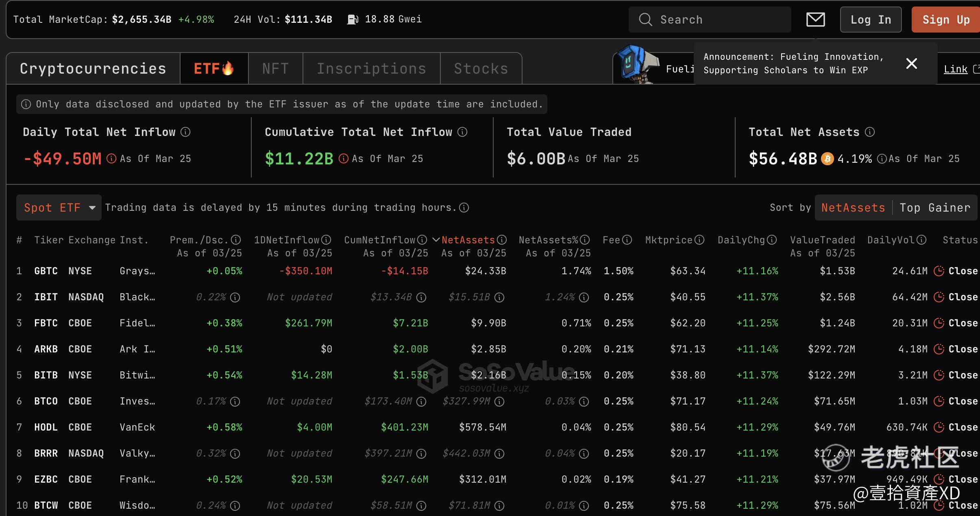Click FBTC $261.79M net inflow value
The width and height of the screenshot is (980, 516).
(309, 323)
